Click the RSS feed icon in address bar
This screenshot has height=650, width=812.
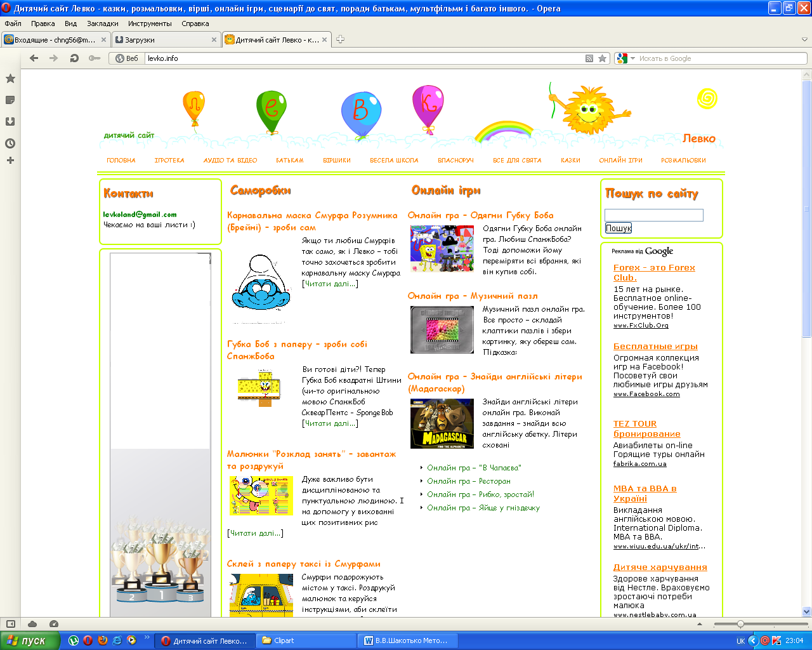click(589, 58)
